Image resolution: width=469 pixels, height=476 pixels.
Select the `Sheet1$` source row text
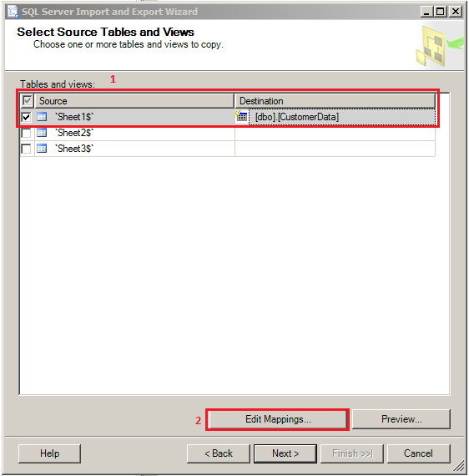[x=74, y=117]
